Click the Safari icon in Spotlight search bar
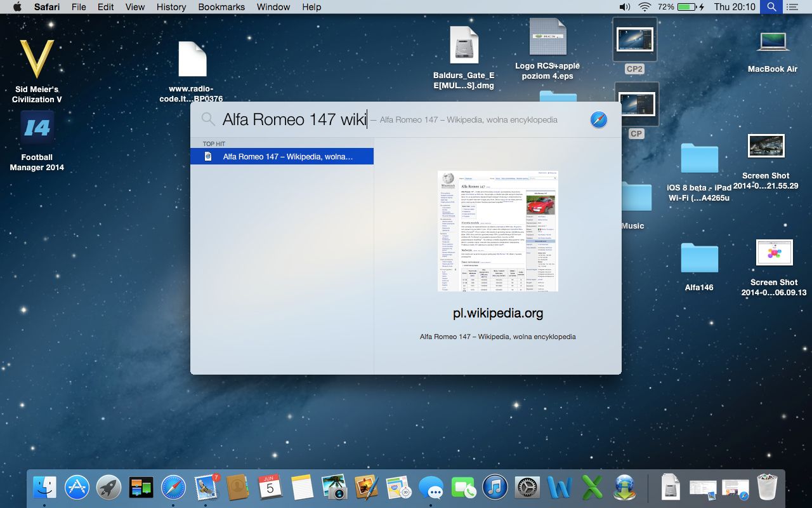Viewport: 812px width, 508px height. coord(599,119)
